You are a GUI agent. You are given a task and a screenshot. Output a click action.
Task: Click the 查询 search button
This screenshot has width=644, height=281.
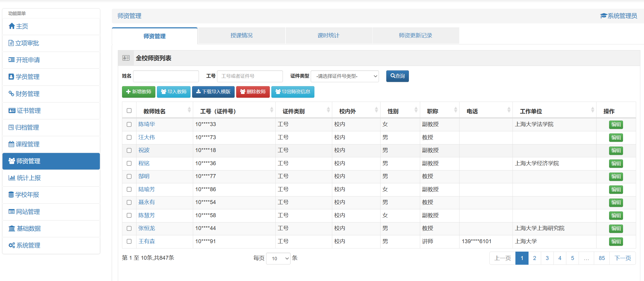[x=397, y=76]
